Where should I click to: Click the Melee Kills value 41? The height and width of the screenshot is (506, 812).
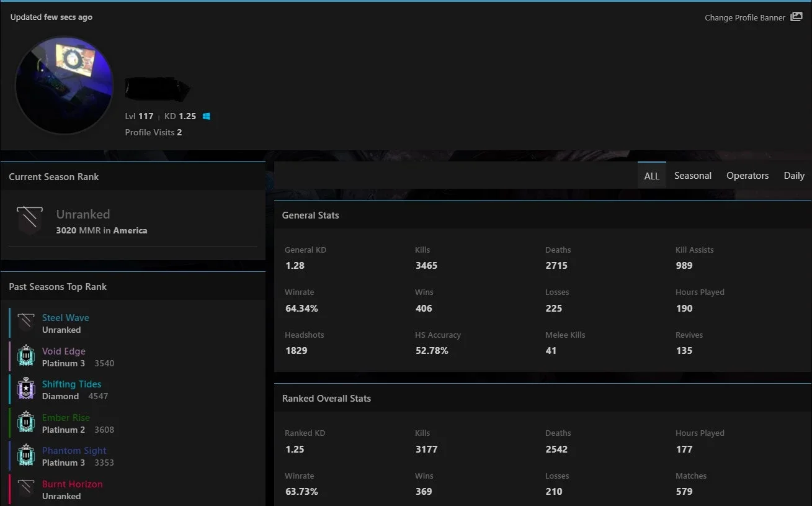(551, 350)
